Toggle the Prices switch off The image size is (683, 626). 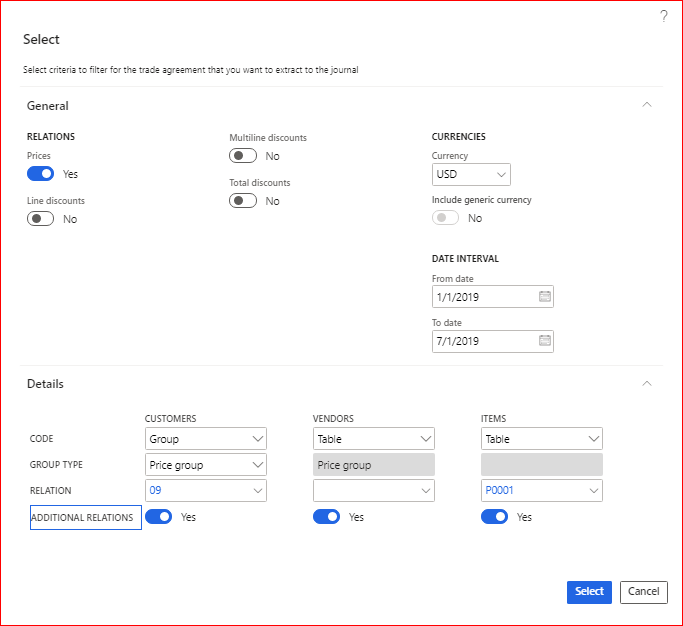(x=41, y=174)
